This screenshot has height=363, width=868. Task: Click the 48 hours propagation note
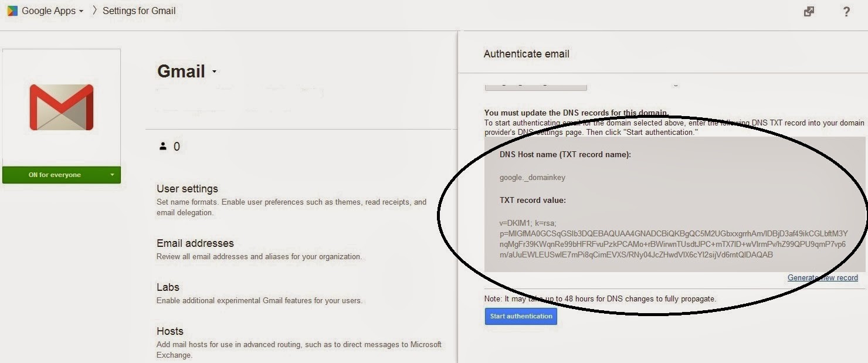tap(600, 298)
